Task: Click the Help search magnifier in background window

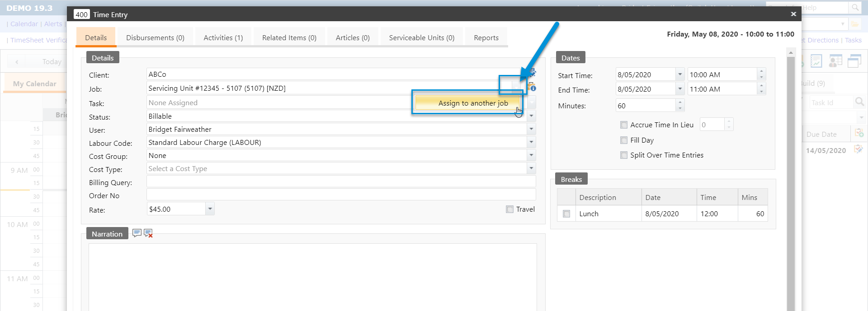Action: coord(855,8)
